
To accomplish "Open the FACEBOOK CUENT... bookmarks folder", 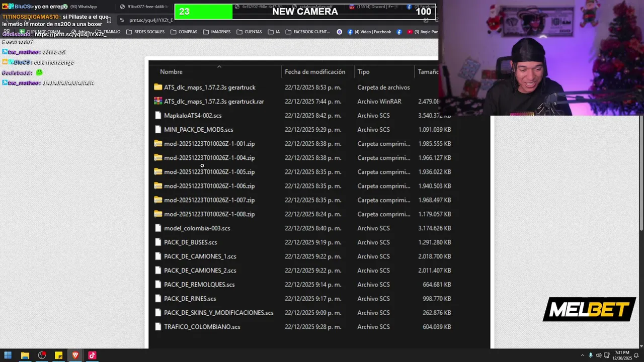I will tap(307, 32).
